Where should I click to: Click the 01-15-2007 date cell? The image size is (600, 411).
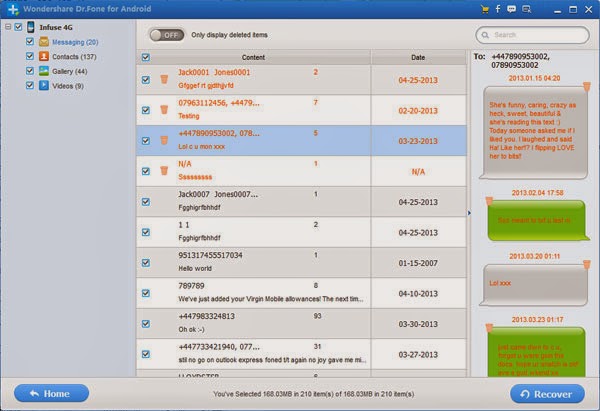[x=418, y=263]
